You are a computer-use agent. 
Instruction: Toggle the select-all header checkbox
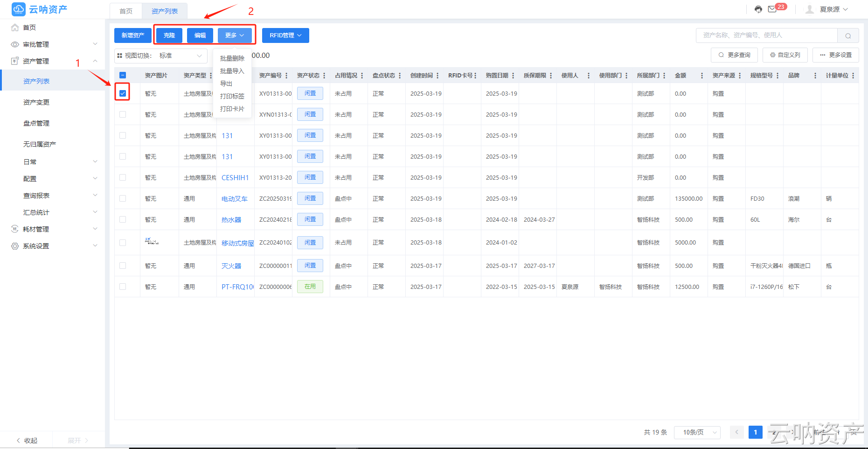(123, 75)
